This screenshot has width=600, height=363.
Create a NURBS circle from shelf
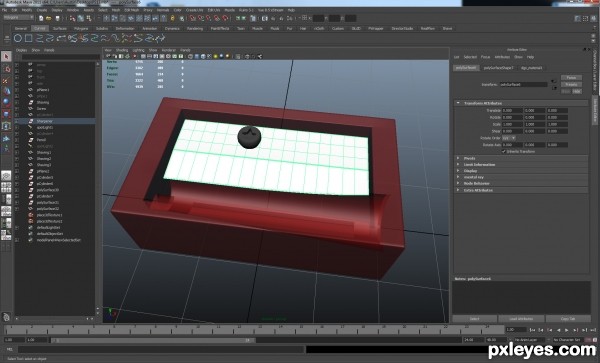(18, 38)
